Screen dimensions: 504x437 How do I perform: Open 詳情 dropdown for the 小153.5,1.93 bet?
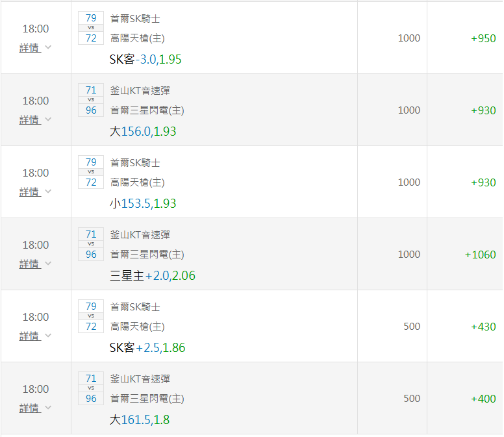tap(35, 192)
